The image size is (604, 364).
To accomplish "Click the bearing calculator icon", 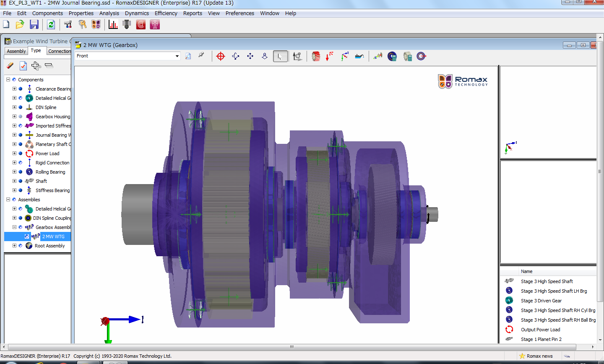I will pyautogui.click(x=392, y=56).
